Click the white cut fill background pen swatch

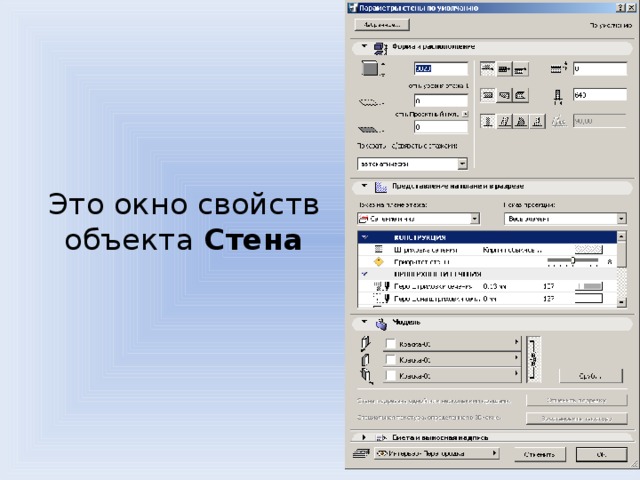(589, 299)
